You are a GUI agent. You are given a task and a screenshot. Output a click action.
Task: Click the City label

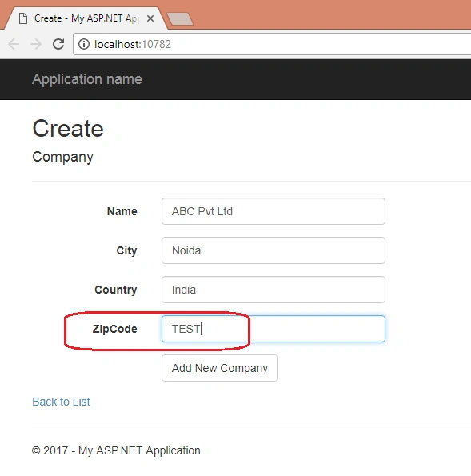point(126,250)
